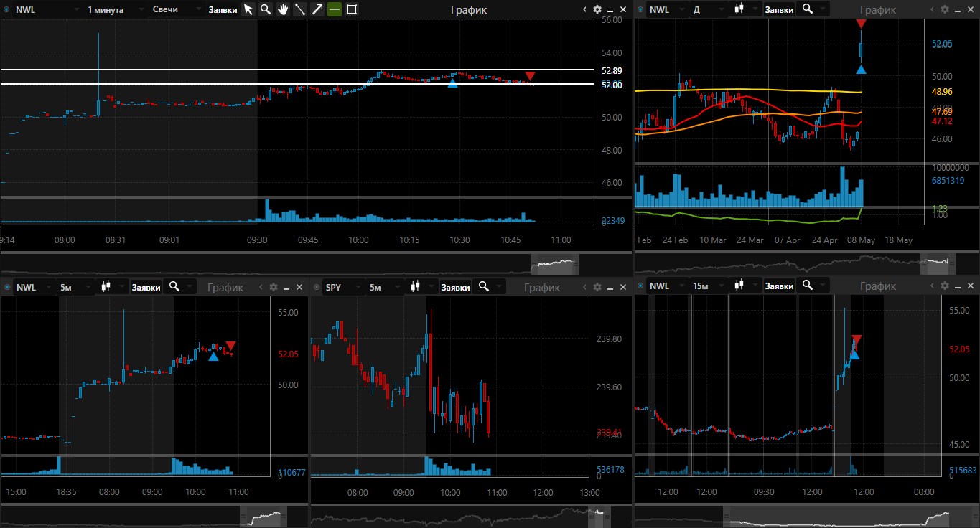Click magnifier zoom icon in NWL 15м chart
980x528 pixels.
point(808,286)
